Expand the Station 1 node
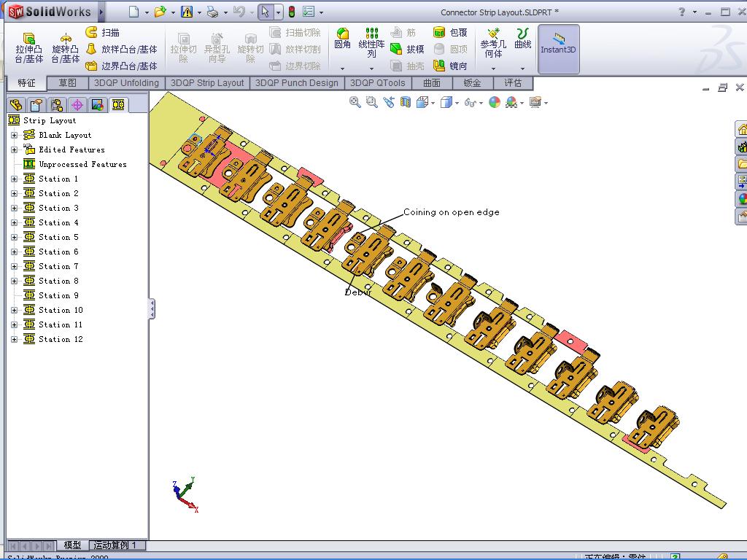Viewport: 747px width, 560px height. [15, 179]
